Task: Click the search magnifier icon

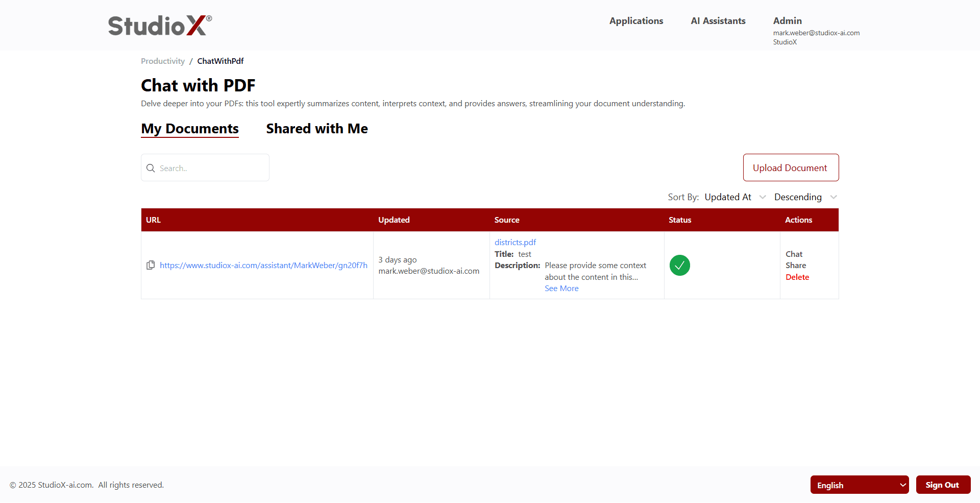Action: pyautogui.click(x=151, y=168)
